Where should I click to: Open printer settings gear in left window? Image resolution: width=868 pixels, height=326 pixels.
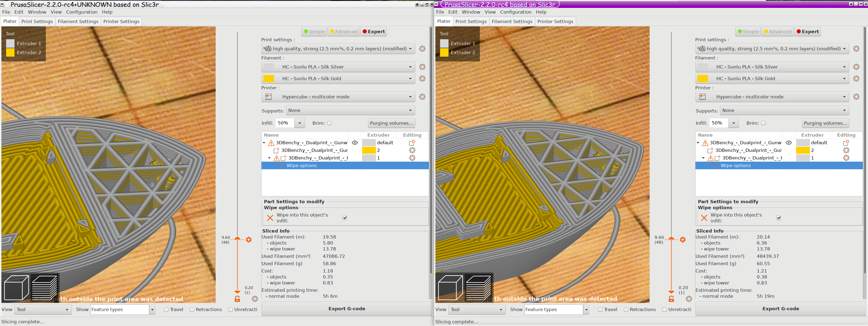pyautogui.click(x=422, y=96)
